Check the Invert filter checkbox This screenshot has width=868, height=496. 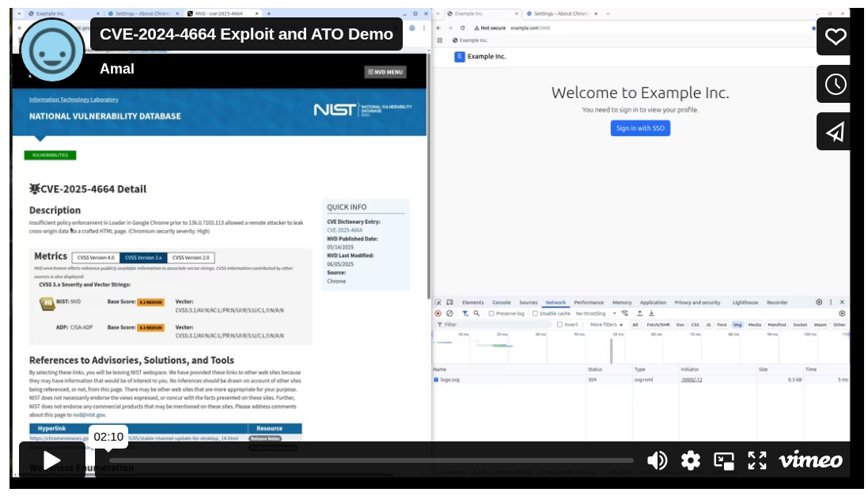[x=559, y=324]
